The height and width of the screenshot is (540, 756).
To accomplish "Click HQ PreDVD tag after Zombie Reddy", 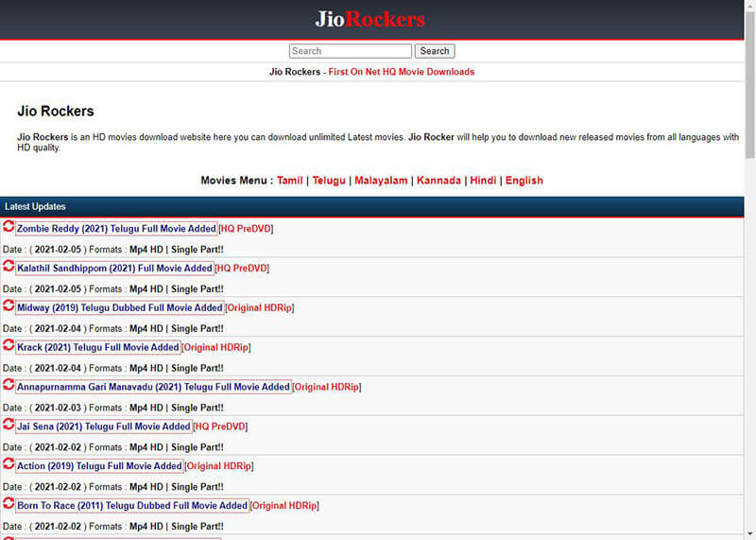I will tap(246, 229).
